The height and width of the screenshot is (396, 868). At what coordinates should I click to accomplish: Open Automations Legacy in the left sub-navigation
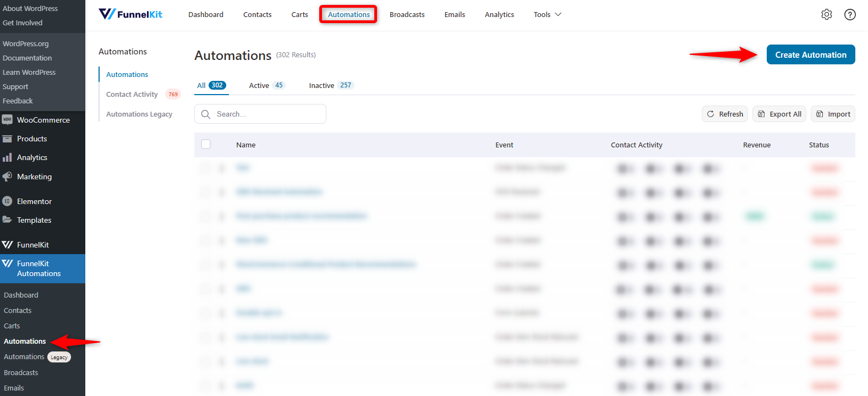click(139, 114)
